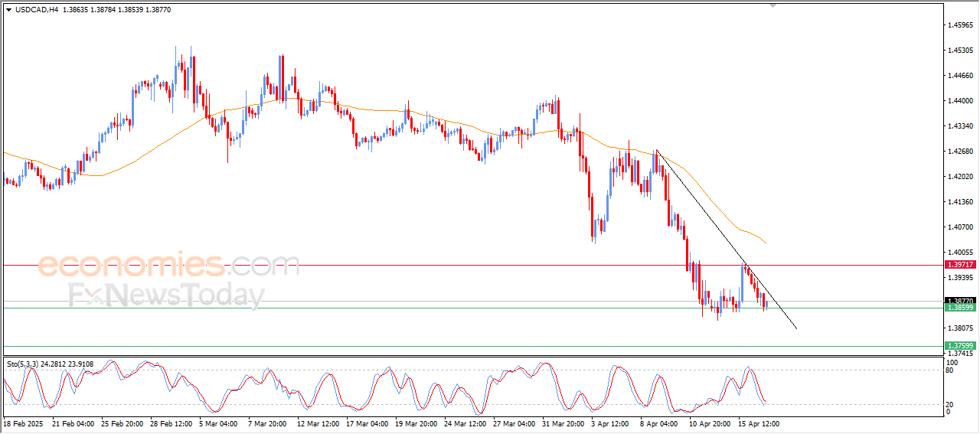Click the stochastic scale 80 label

pyautogui.click(x=950, y=370)
